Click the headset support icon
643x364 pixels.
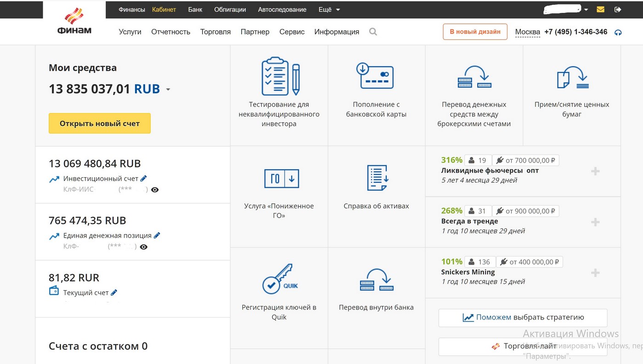pyautogui.click(x=618, y=32)
